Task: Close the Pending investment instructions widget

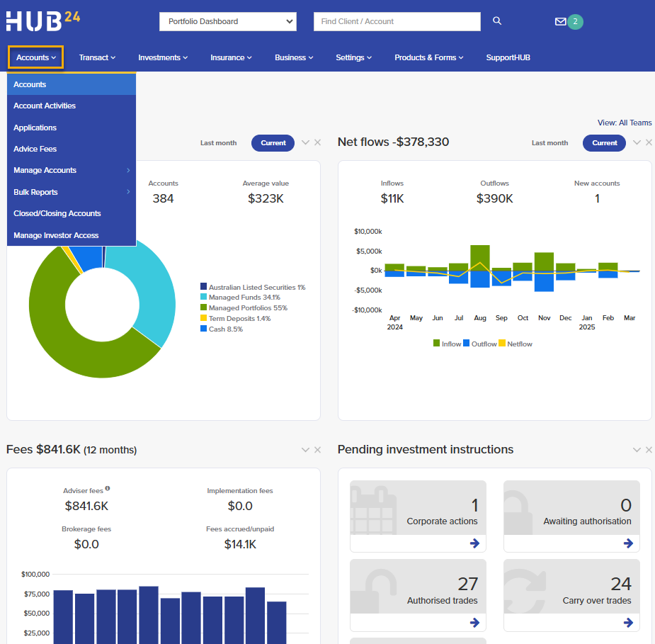Action: coord(649,450)
